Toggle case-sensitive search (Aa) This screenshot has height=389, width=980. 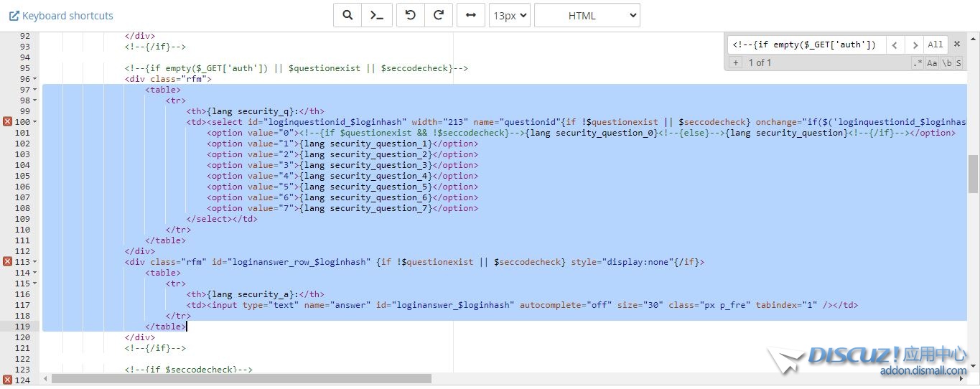932,63
